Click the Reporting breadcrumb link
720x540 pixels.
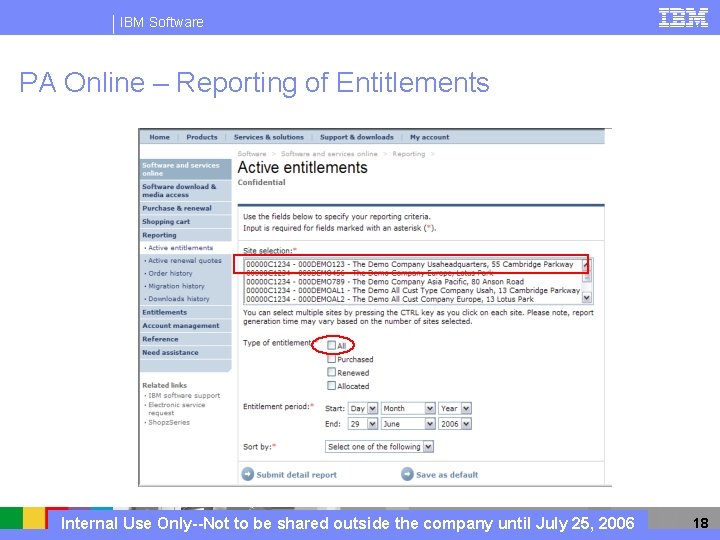[x=408, y=154]
